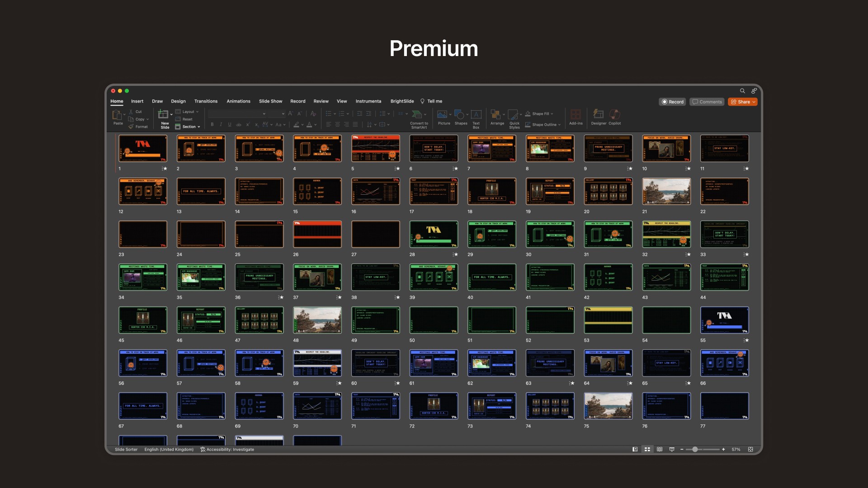Switch to Normal view in status bar

click(635, 450)
